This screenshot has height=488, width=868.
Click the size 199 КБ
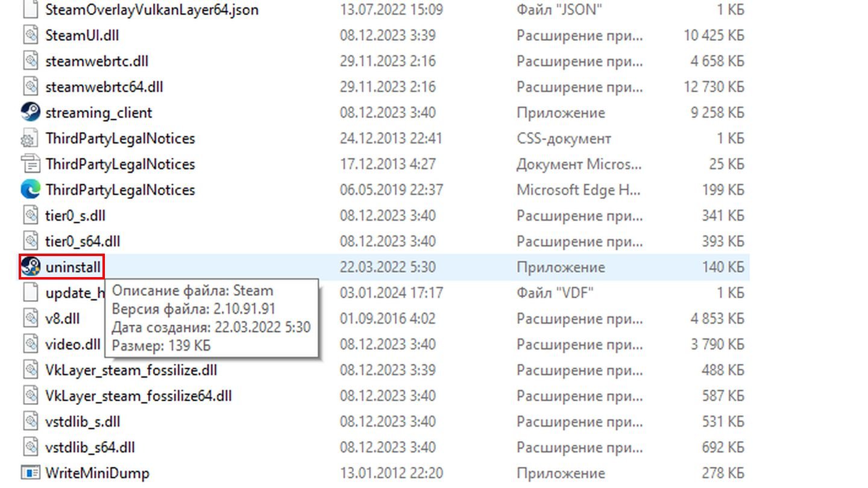coord(723,190)
